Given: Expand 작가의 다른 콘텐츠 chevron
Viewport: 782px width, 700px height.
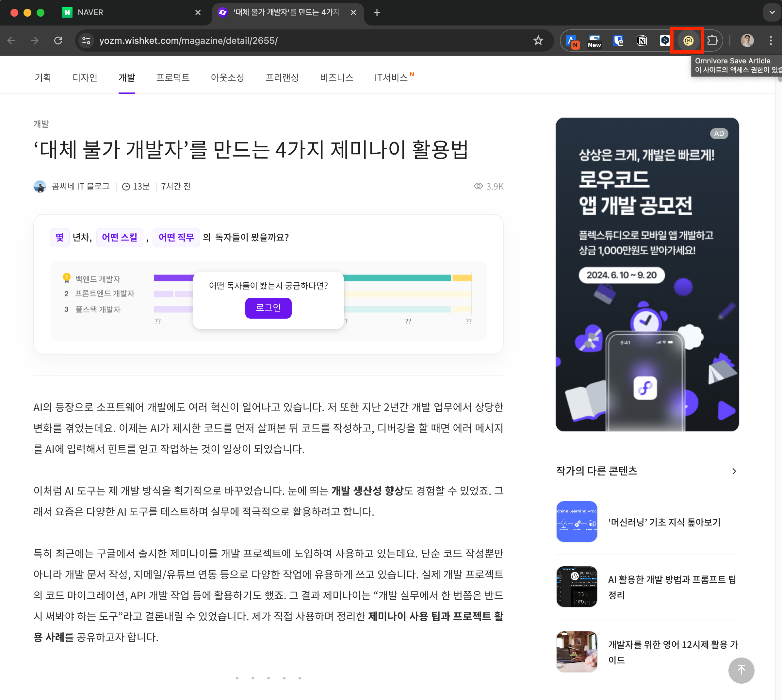Looking at the screenshot, I should point(734,471).
